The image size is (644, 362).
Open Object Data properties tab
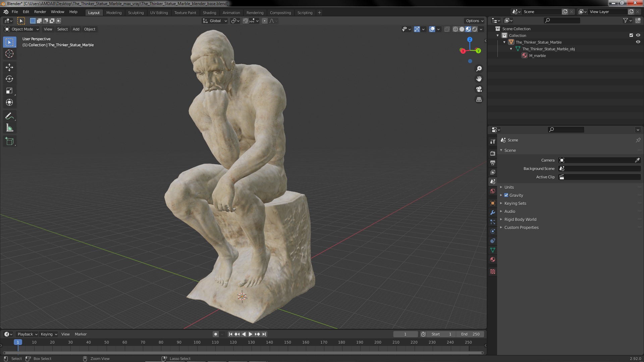(492, 250)
